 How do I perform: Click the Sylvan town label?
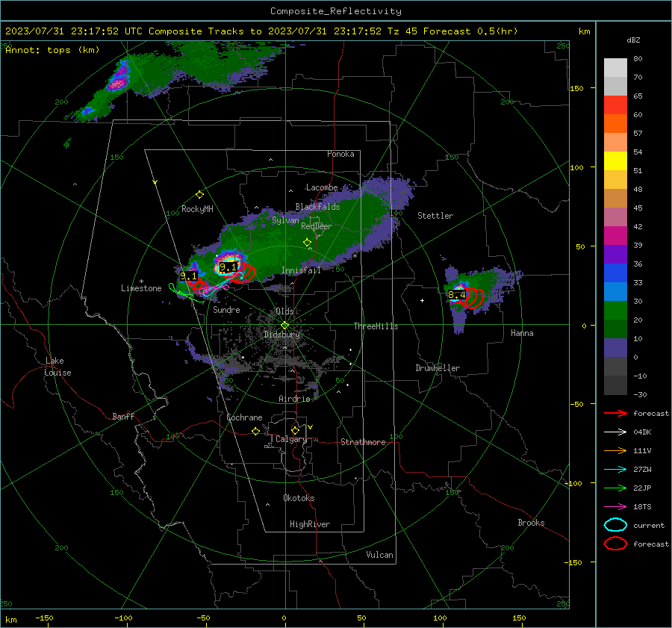click(285, 220)
